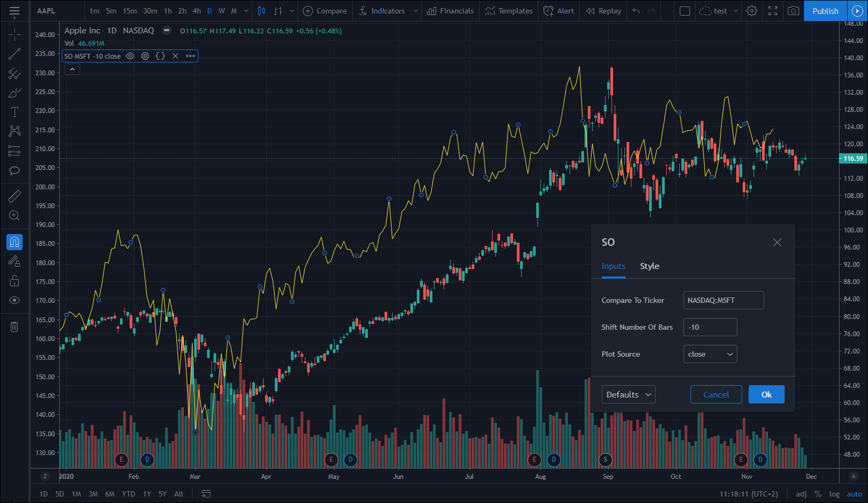The width and height of the screenshot is (868, 503).
Task: Open the time interval dropdown arrow
Action: [x=246, y=11]
